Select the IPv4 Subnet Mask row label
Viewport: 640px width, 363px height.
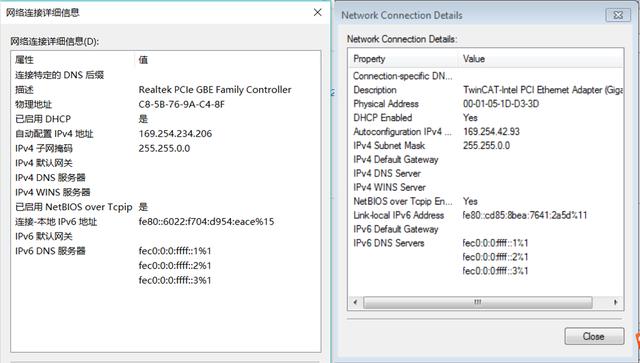tap(389, 146)
